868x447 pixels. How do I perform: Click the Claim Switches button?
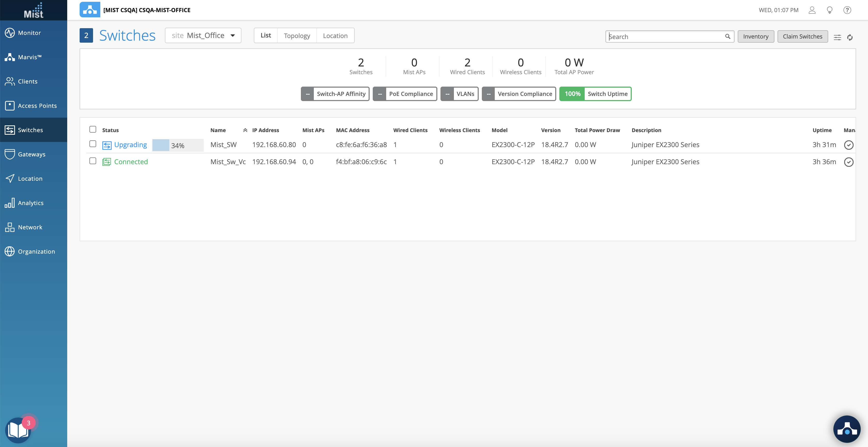(802, 36)
